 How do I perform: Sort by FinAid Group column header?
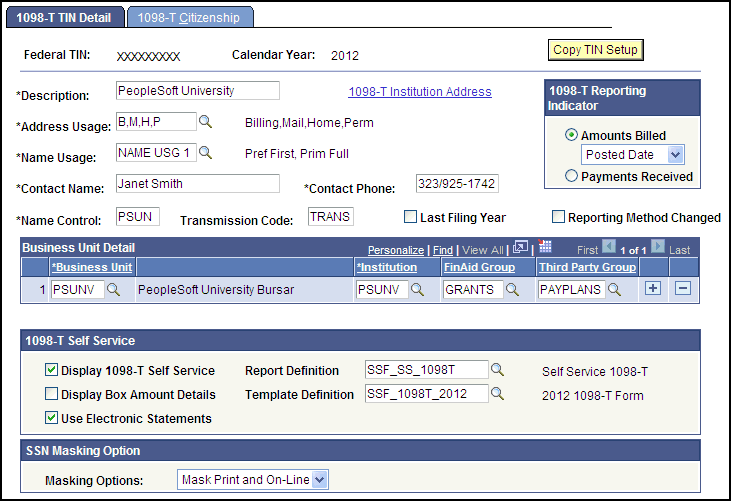(x=479, y=267)
